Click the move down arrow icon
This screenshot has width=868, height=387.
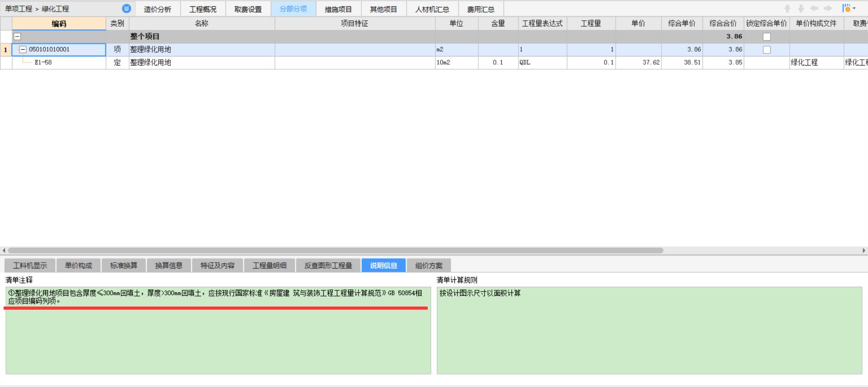coord(801,9)
